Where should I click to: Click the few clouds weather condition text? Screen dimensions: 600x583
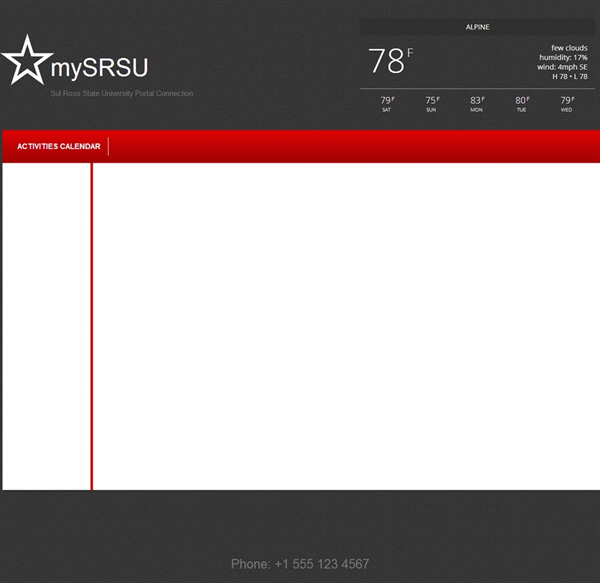pyautogui.click(x=569, y=48)
